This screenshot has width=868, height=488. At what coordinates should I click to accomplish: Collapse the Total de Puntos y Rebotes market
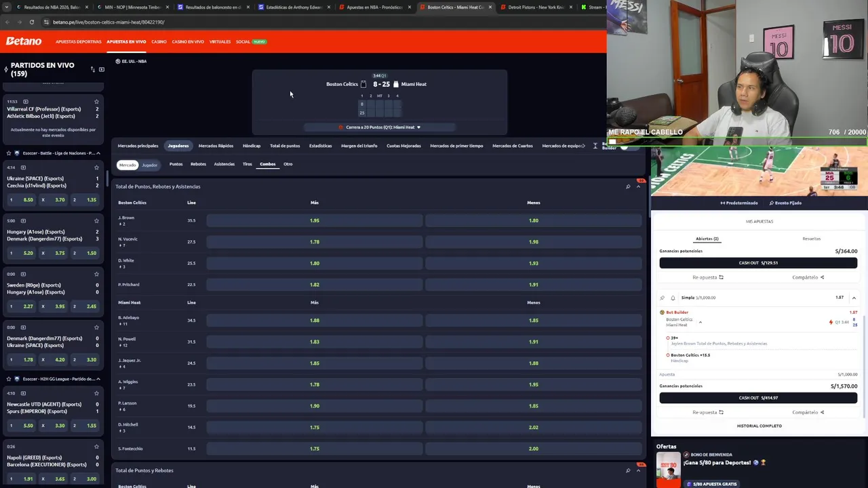coord(638,470)
